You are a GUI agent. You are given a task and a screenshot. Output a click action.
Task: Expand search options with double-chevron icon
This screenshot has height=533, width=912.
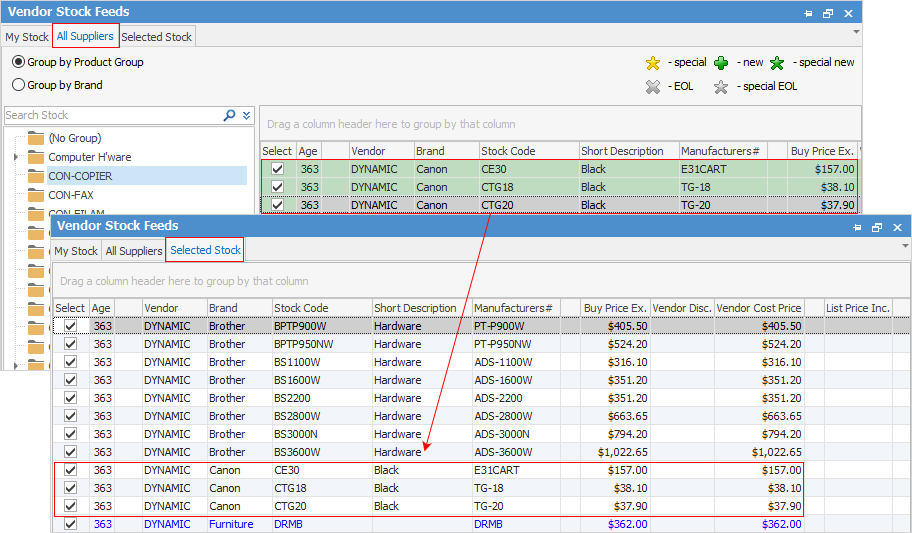click(x=246, y=115)
